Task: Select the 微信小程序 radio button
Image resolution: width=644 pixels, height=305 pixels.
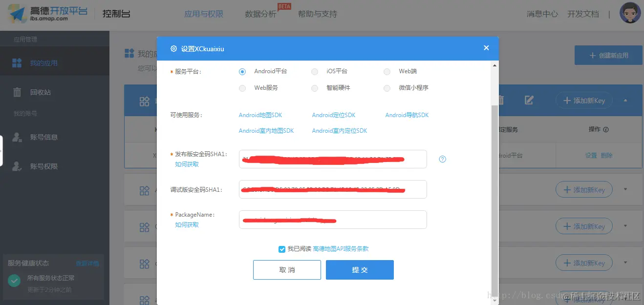Action: point(386,88)
